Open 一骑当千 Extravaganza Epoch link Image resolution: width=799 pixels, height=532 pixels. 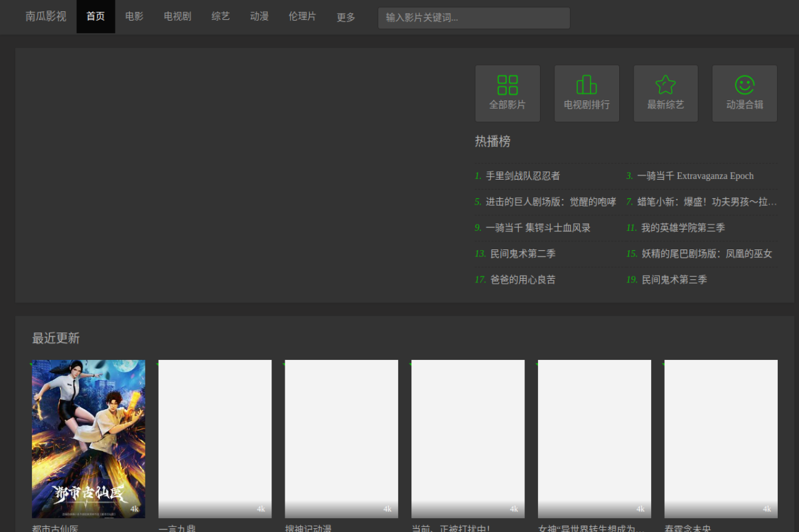pyautogui.click(x=695, y=176)
